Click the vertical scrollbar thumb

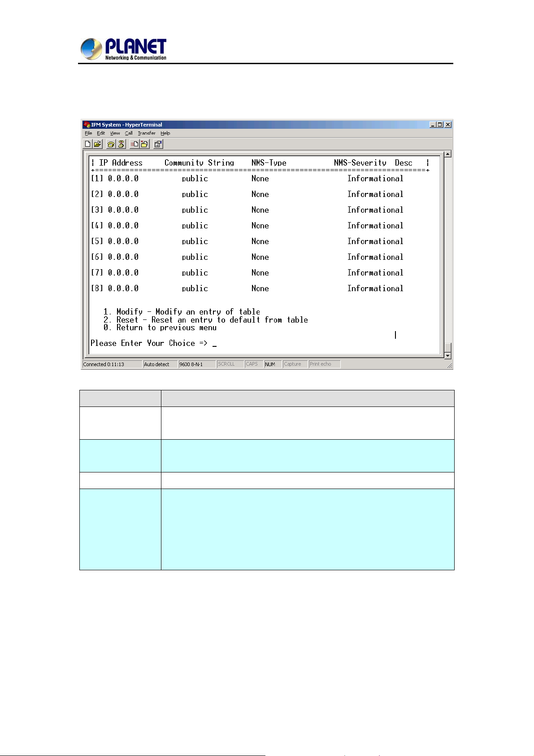[447, 347]
